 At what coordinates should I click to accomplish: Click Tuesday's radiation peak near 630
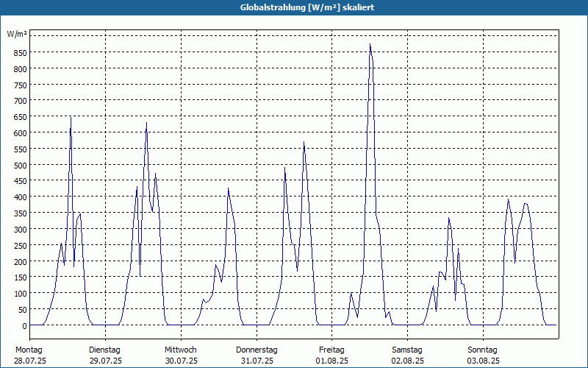tap(146, 123)
